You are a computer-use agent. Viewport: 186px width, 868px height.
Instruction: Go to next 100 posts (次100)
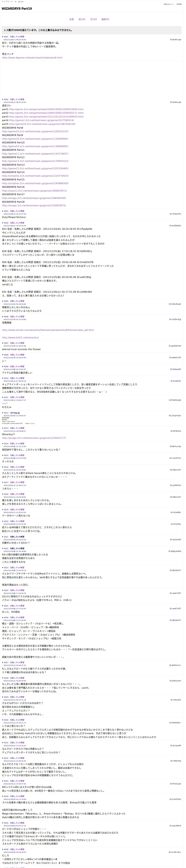click(x=93, y=19)
